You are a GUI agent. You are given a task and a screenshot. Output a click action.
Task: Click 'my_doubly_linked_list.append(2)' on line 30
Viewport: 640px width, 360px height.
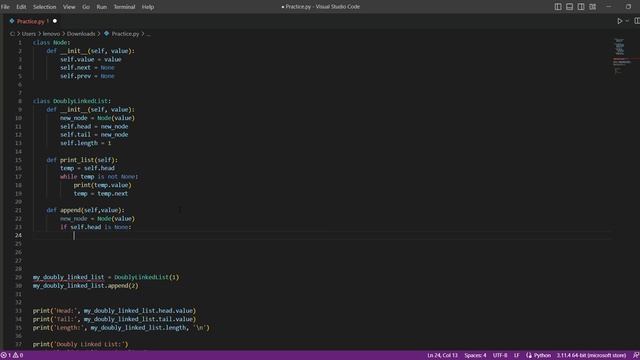click(86, 286)
